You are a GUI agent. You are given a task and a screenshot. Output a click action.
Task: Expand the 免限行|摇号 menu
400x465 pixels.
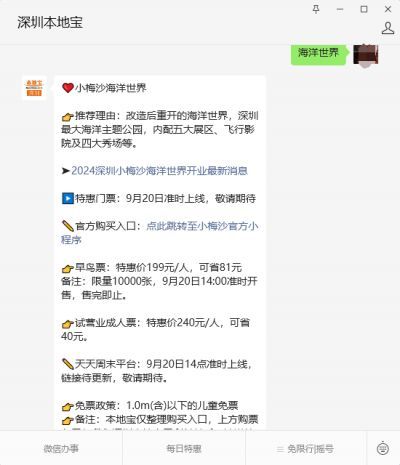tap(305, 449)
